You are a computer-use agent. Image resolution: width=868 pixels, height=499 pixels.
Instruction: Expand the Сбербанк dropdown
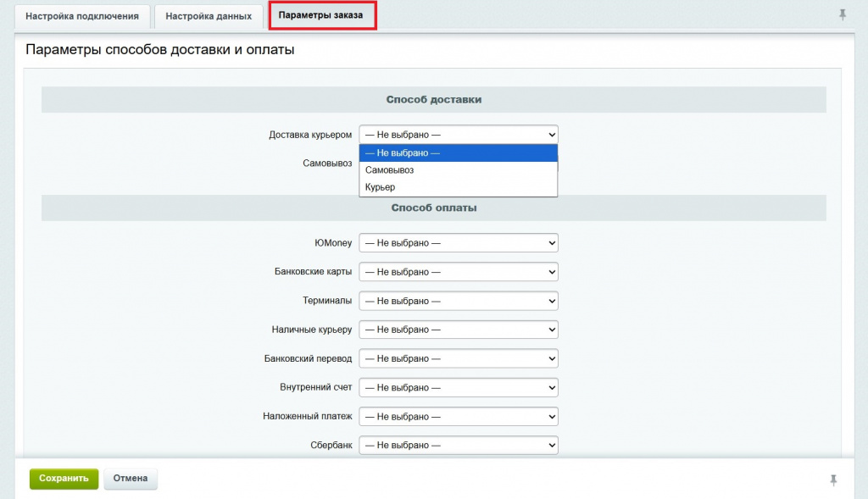[458, 445]
